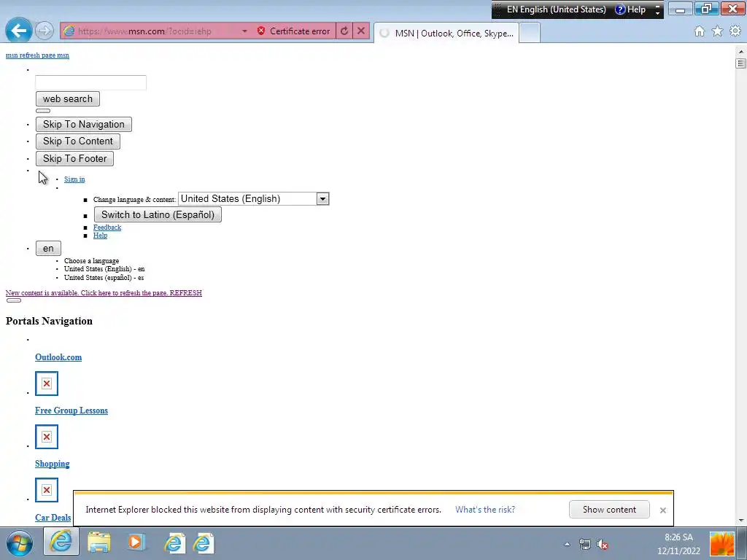Image resolution: width=747 pixels, height=560 pixels.
Task: Click msn refresh page msn link
Action: [x=37, y=55]
